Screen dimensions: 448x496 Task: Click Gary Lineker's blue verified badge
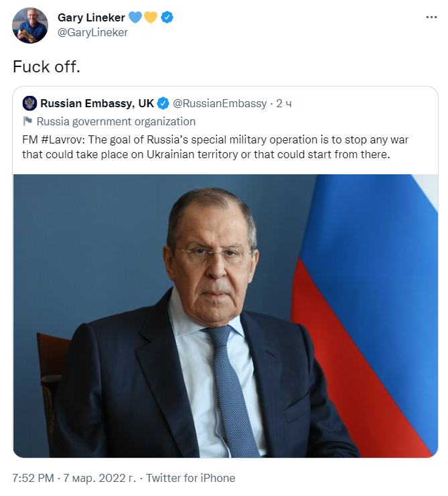pos(166,17)
